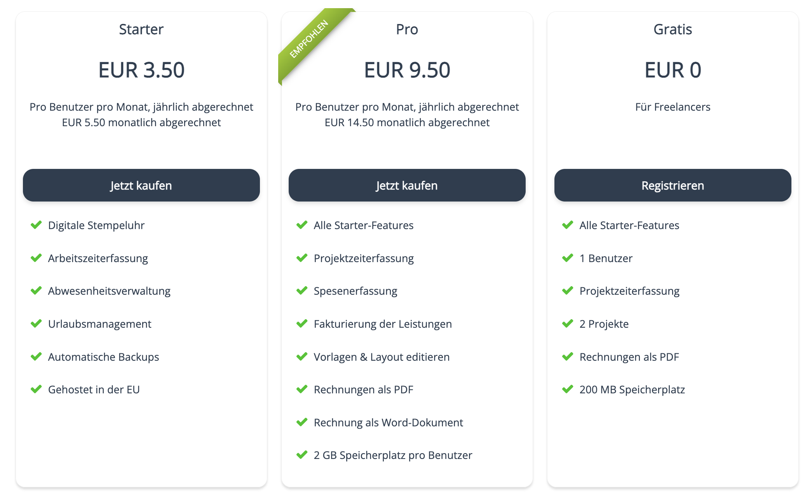Click the EUR 9.50 price text
The image size is (812, 504).
[x=407, y=70]
